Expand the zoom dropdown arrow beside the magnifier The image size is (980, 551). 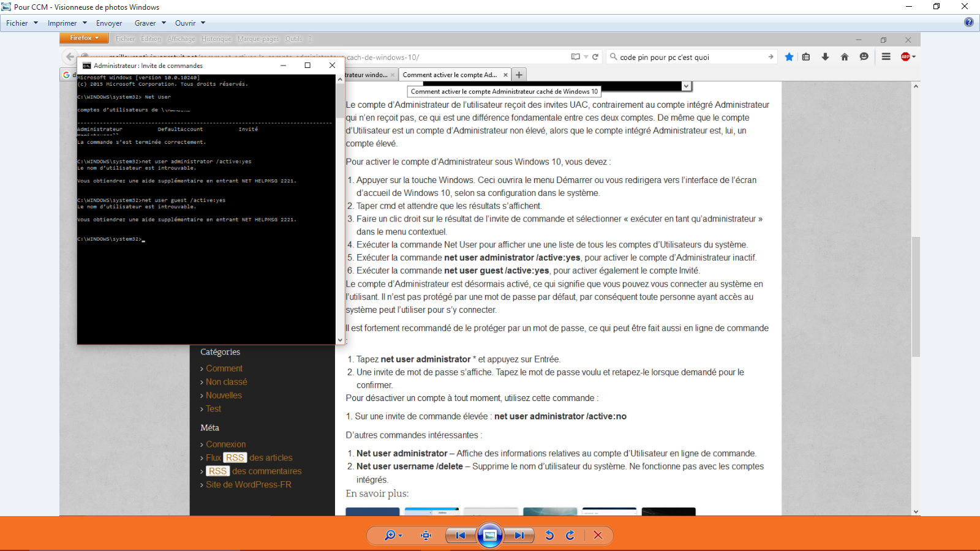[x=400, y=536]
